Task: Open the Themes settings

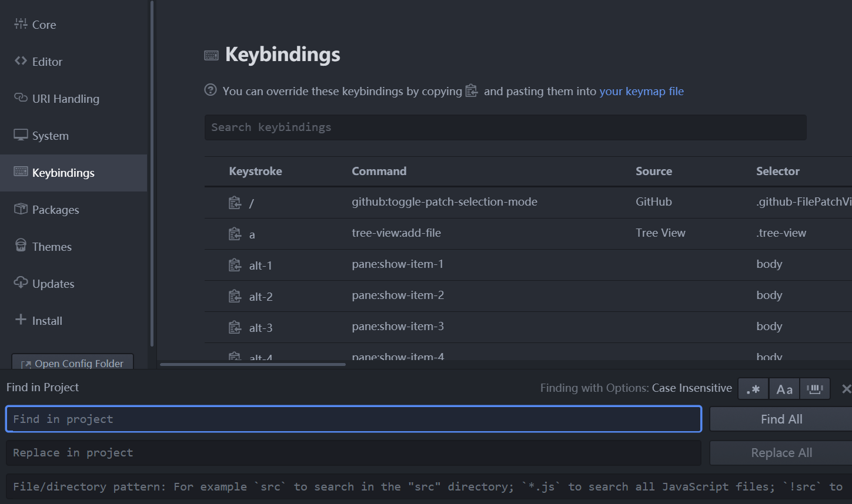Action: coord(52,246)
